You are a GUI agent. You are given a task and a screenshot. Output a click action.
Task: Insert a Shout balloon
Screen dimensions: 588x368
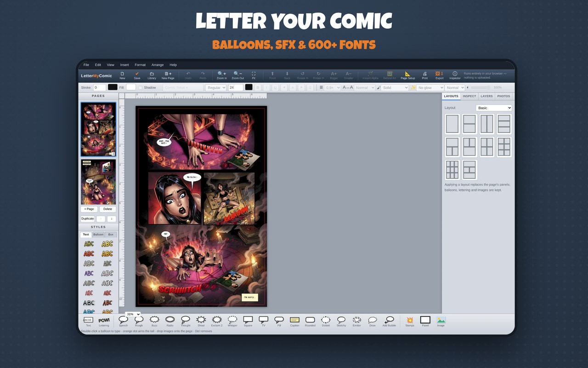coord(201,322)
